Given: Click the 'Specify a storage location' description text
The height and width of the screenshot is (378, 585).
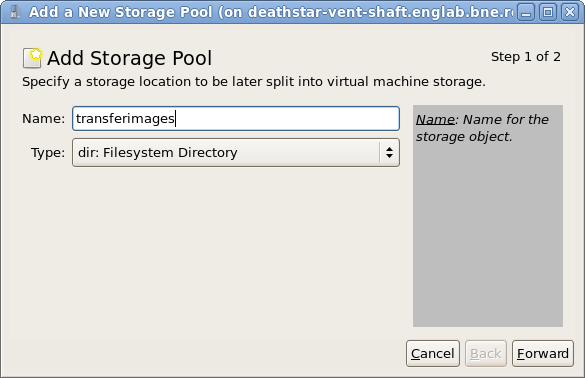Looking at the screenshot, I should (x=254, y=82).
